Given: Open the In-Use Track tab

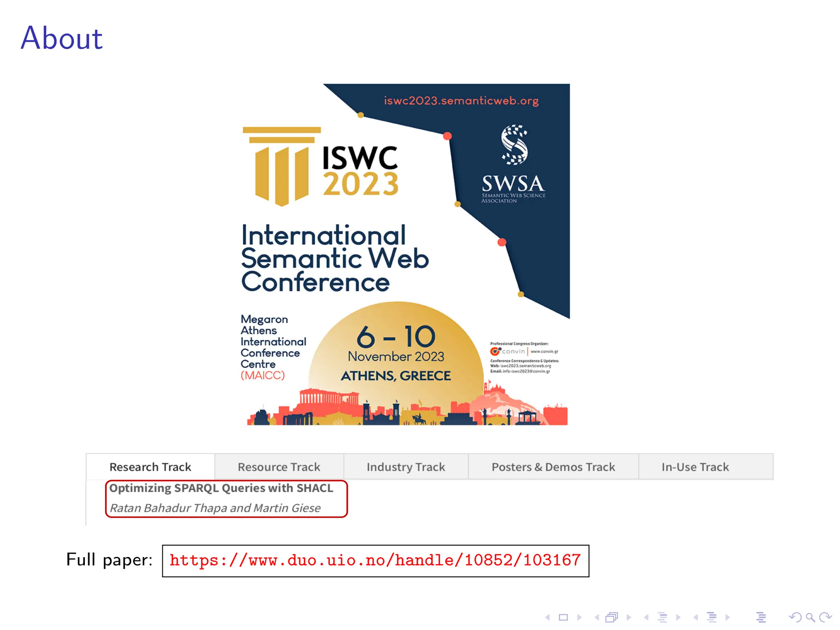Looking at the screenshot, I should 706,467.
